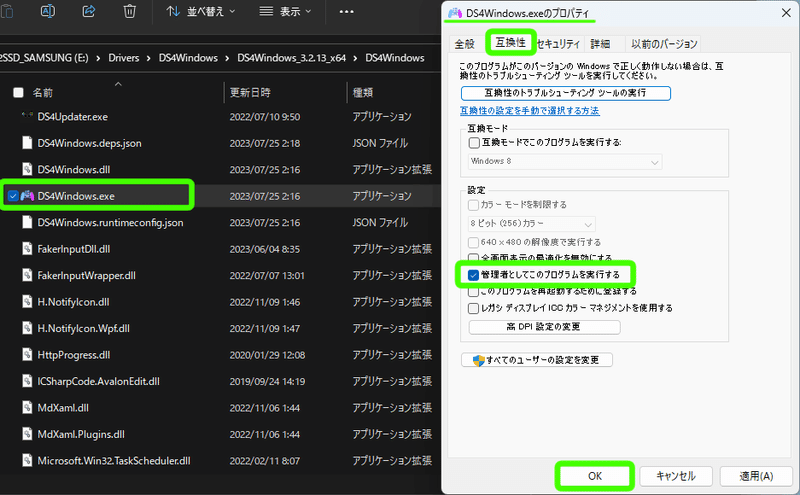Image resolution: width=800 pixels, height=495 pixels.
Task: Click 高 DPI 設定の変更 button
Action: pyautogui.click(x=544, y=327)
